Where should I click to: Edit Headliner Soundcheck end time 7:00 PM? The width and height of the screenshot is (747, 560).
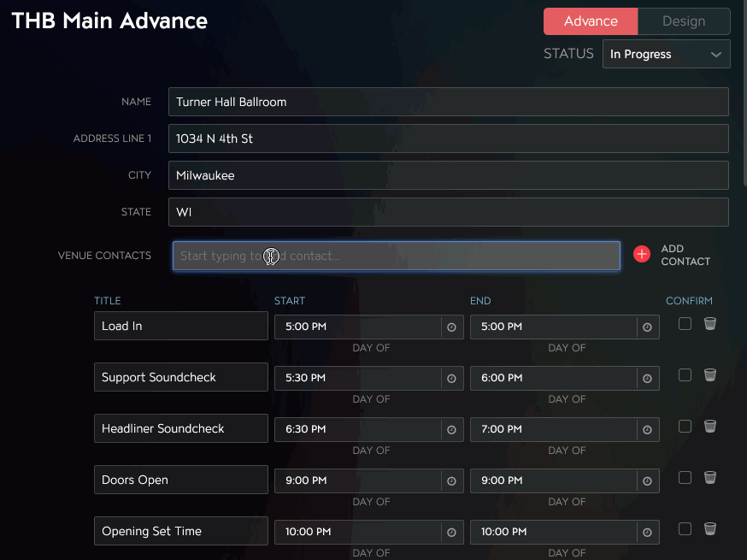(x=554, y=430)
